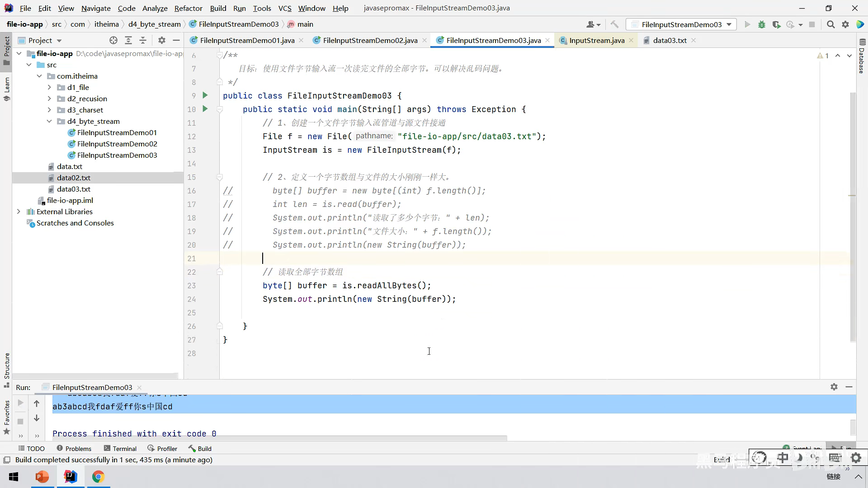Click run gutter arrow beside main method
The height and width of the screenshot is (488, 868).
205,109
